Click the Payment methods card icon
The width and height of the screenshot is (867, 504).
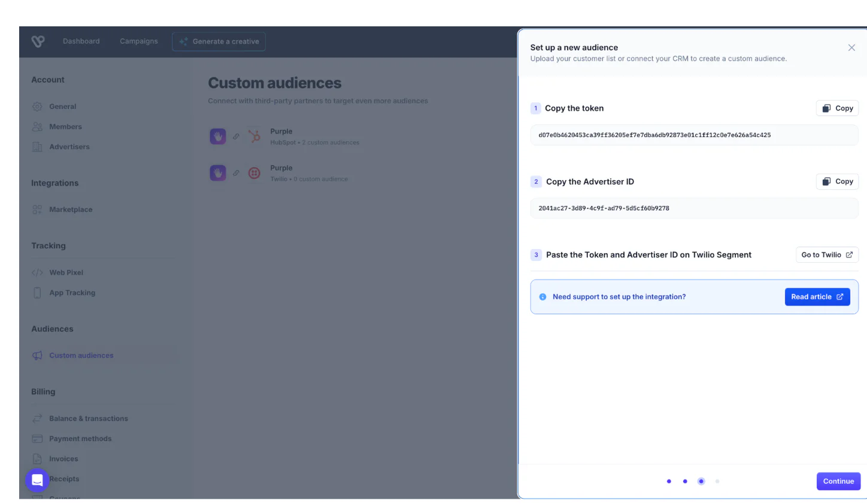tap(37, 439)
